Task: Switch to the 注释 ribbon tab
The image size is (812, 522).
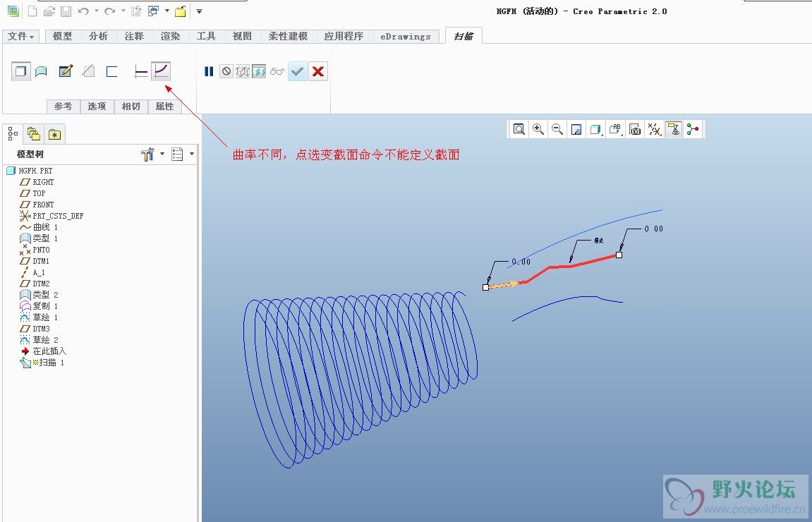Action: (x=134, y=36)
